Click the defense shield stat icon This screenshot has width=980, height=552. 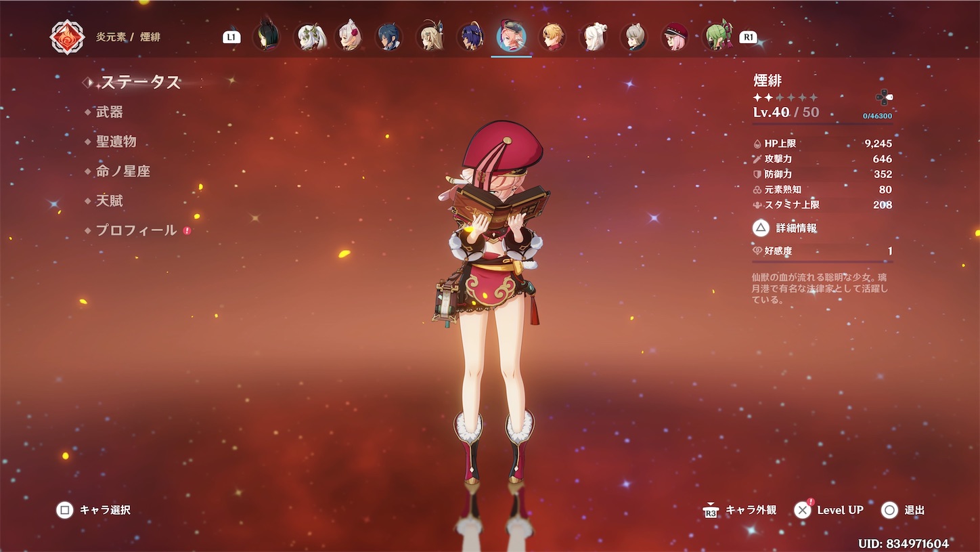[757, 174]
